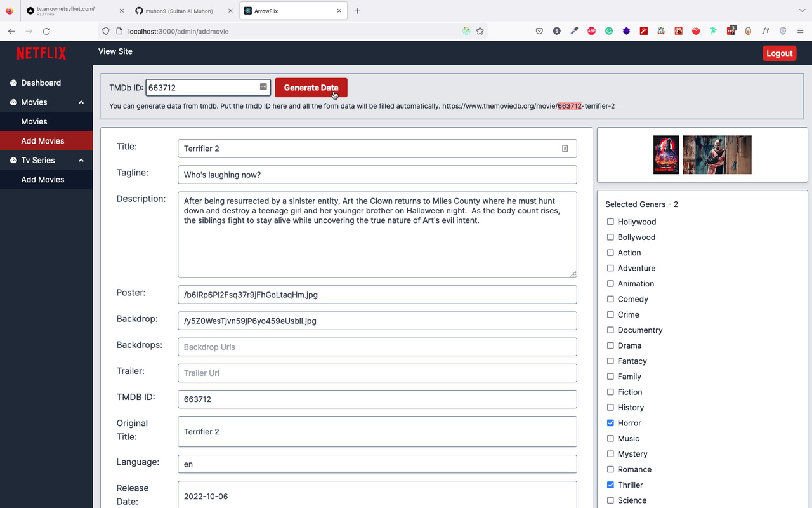Select the Animation genre
812x508 pixels.
[610, 284]
